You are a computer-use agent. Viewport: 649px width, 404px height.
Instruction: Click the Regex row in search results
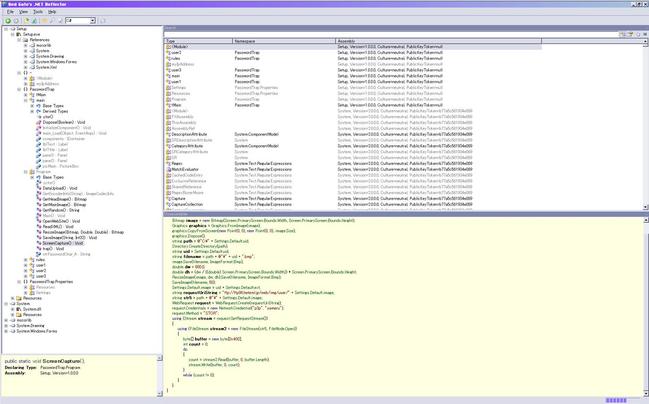coord(353,164)
